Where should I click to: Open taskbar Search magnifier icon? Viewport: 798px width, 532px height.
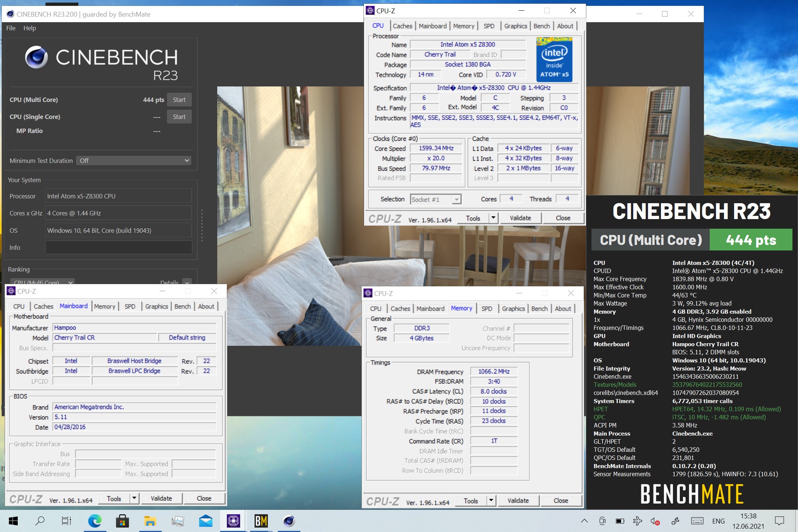click(40, 521)
